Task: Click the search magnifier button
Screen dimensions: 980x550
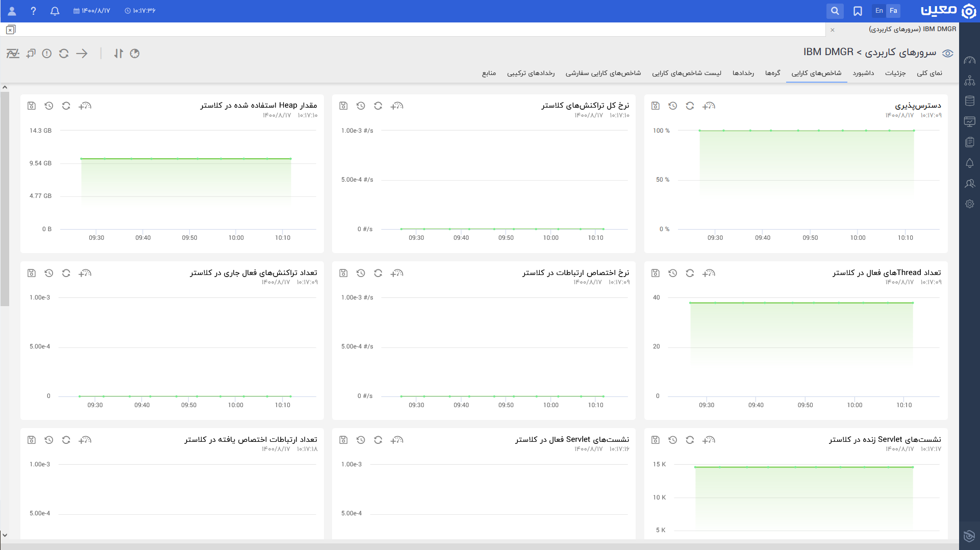Action: [x=835, y=11]
